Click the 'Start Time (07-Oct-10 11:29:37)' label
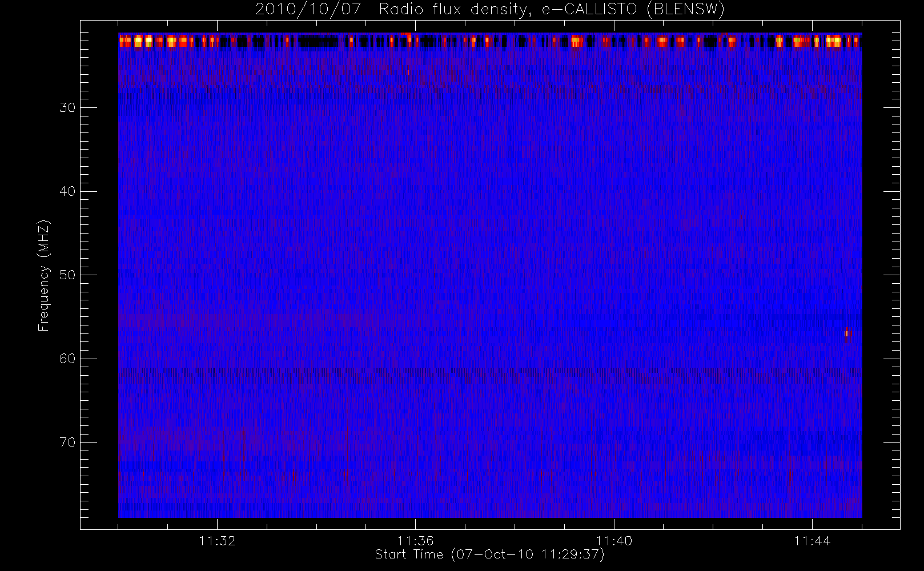Screen dimensions: 924x571 click(x=489, y=554)
